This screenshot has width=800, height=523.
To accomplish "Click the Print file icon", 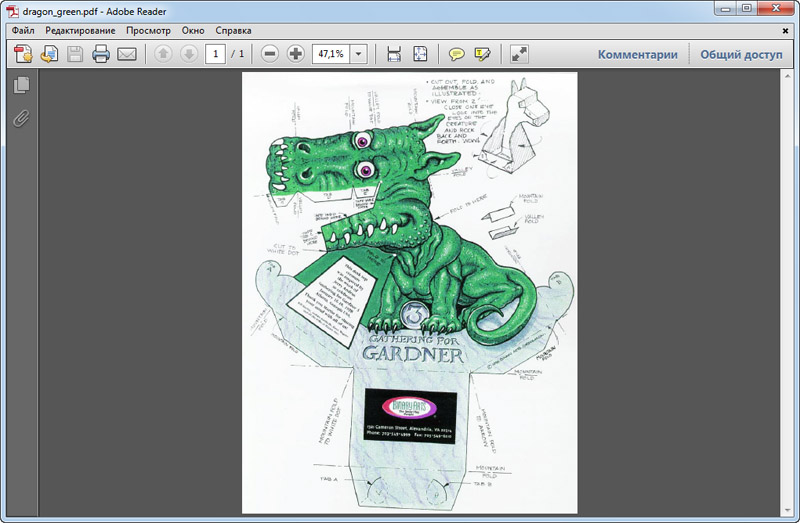I will pos(101,54).
